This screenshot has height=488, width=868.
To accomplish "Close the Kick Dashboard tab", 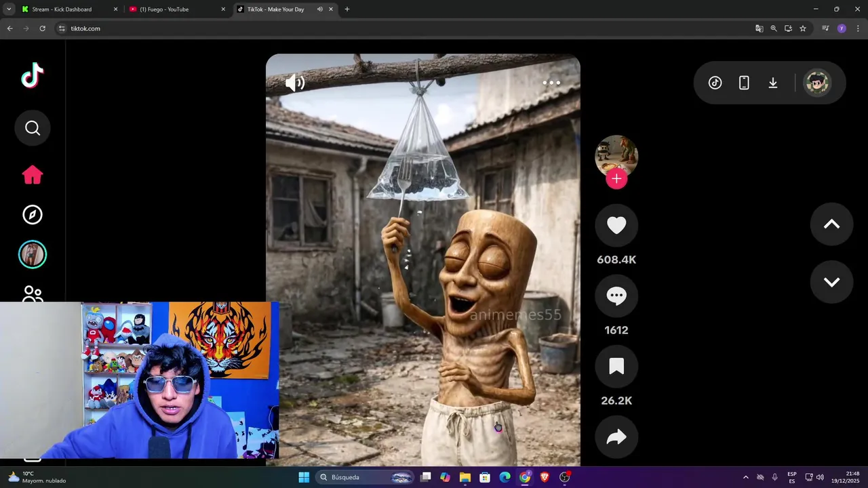I will coord(115,9).
